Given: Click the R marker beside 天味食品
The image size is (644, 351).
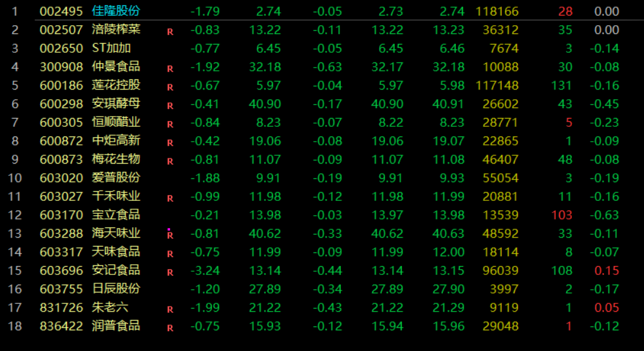Looking at the screenshot, I should pos(170,254).
